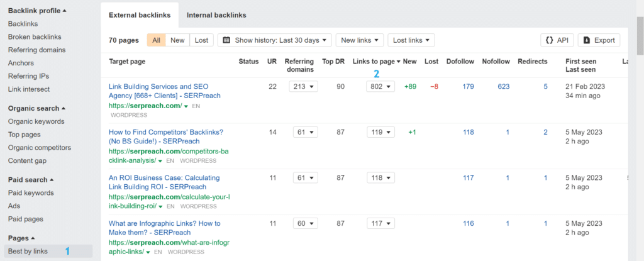Image resolution: width=644 pixels, height=261 pixels.
Task: Click the 116 dofollow count
Action: pyautogui.click(x=468, y=224)
